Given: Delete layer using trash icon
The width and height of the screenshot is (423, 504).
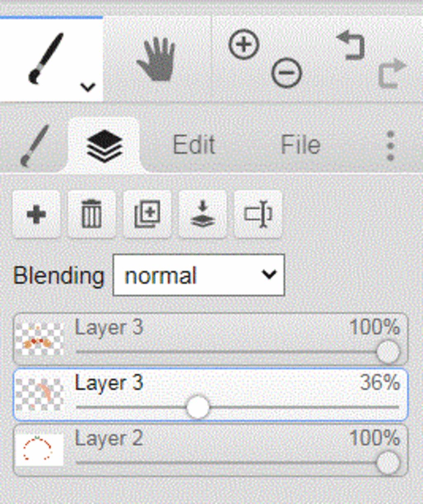Looking at the screenshot, I should (x=92, y=214).
